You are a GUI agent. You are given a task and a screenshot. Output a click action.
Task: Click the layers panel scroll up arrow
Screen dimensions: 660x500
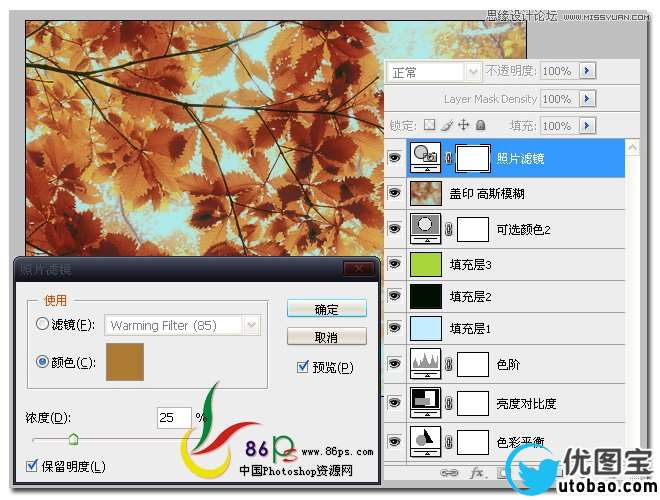[632, 147]
